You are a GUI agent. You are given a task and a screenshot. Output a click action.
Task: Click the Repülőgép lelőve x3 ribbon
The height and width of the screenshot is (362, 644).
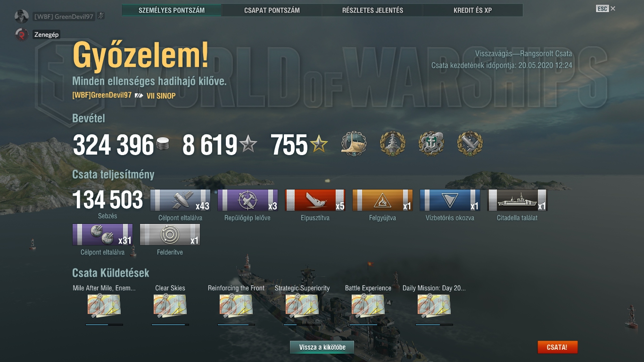[248, 200]
